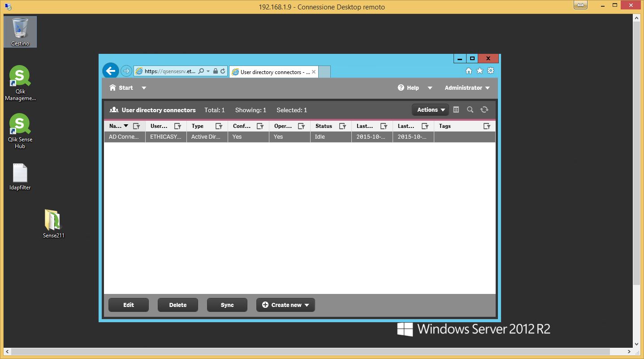Close the User directory connectors tab
644x359 pixels.
click(314, 72)
